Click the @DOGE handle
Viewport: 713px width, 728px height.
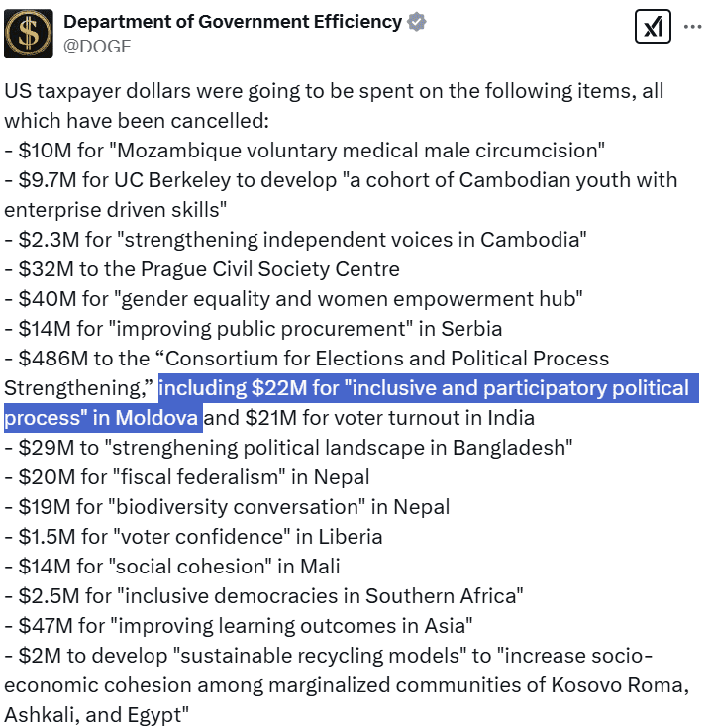pyautogui.click(x=97, y=46)
